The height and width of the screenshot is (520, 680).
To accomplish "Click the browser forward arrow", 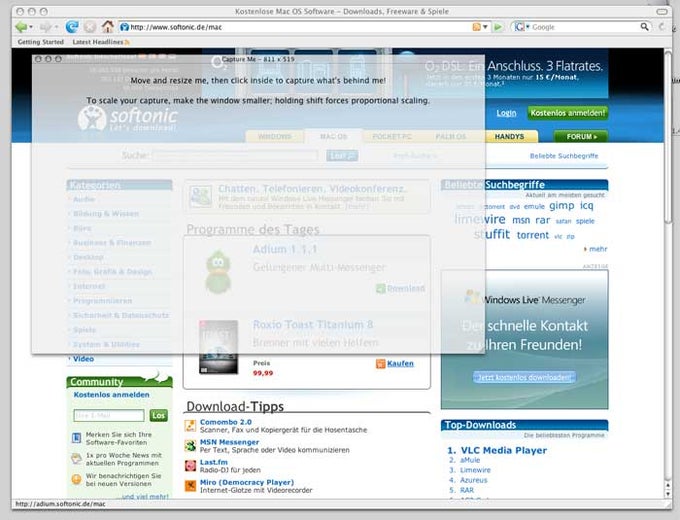I will pos(45,27).
